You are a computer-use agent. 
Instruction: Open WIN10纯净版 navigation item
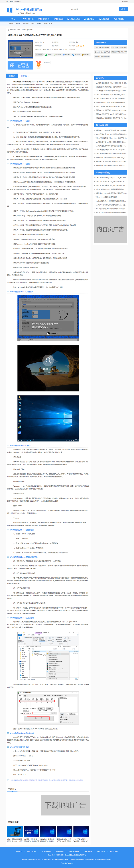coord(43,19)
